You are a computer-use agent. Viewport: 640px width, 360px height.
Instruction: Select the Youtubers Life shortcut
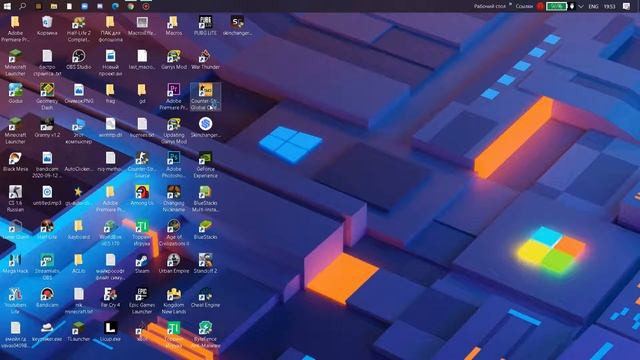pos(16,300)
